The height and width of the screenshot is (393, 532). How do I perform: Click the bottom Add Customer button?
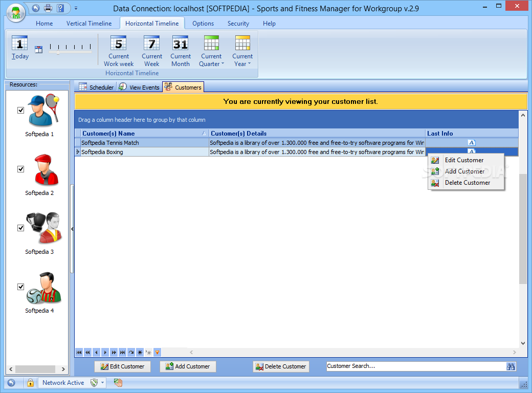pyautogui.click(x=188, y=366)
